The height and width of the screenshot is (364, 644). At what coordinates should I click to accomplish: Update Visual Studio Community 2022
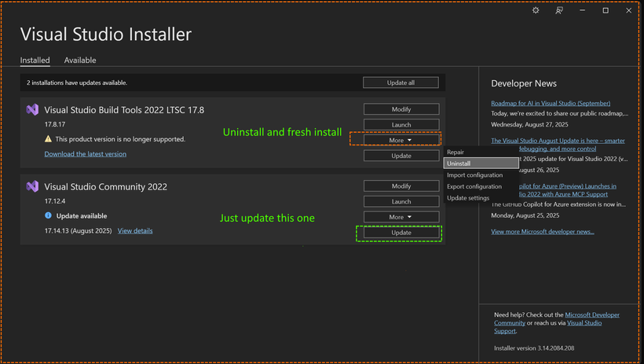pyautogui.click(x=401, y=233)
